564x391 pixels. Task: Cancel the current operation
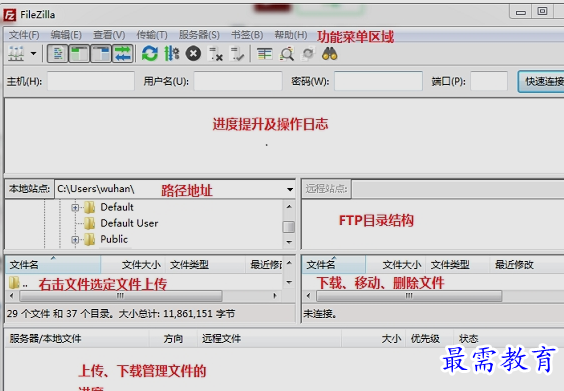(193, 54)
